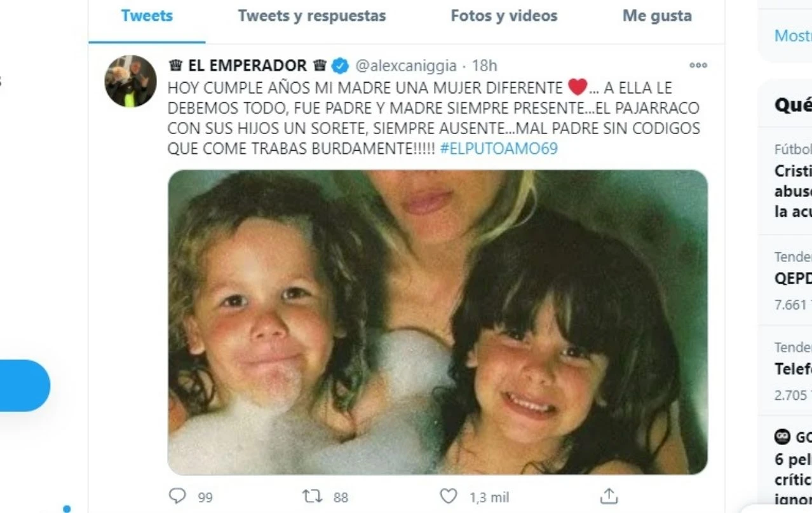Viewport: 812px width, 513px height.
Task: Open the Tweets y respuestas tab
Action: click(x=312, y=16)
